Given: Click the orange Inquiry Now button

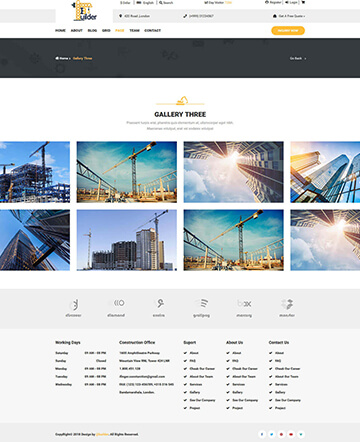Looking at the screenshot, I should click(288, 30).
